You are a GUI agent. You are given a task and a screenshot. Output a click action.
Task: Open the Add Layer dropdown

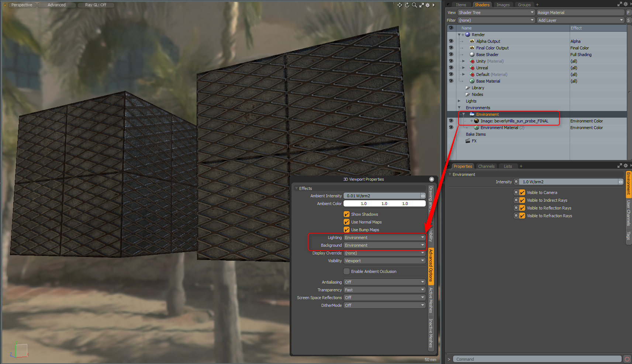580,20
